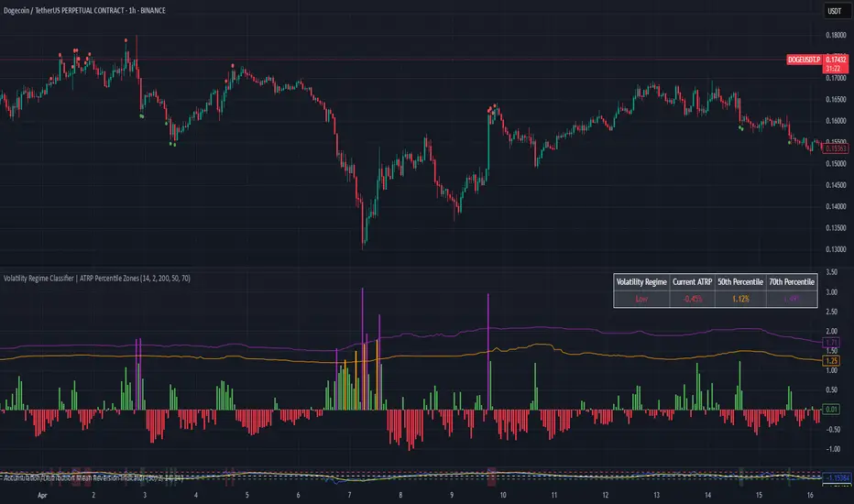854x504 pixels.
Task: Click the Low regime value cell
Action: pos(641,299)
